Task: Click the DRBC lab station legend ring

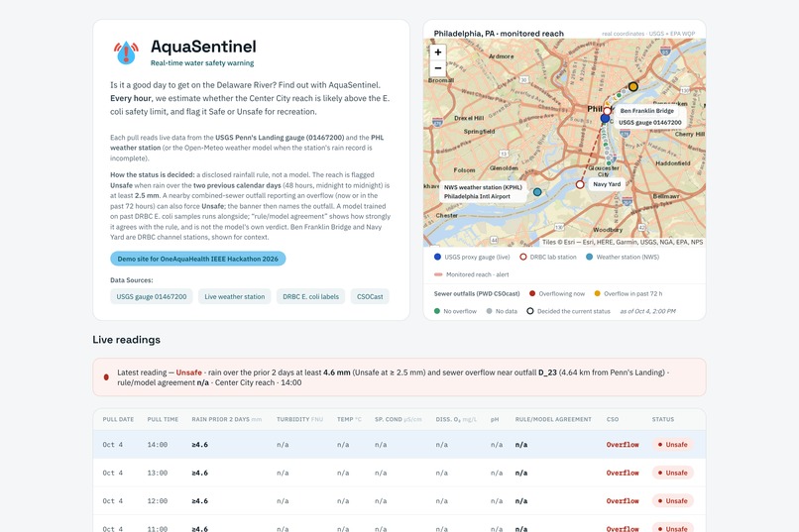Action: (x=522, y=258)
